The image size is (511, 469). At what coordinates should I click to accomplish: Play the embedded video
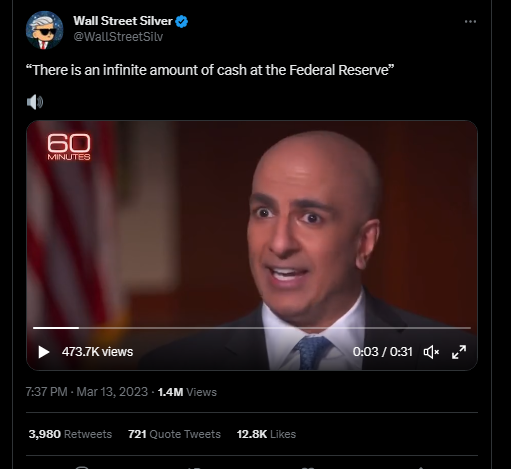tap(44, 352)
